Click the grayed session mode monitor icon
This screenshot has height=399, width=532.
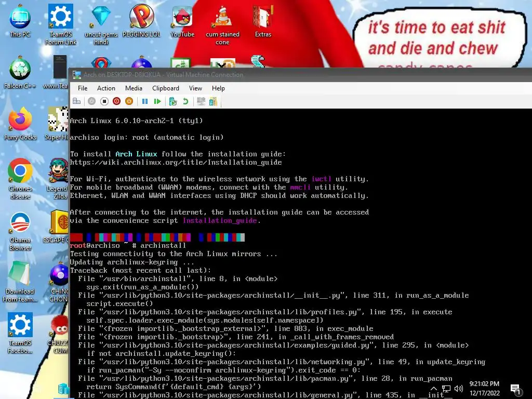click(x=201, y=101)
